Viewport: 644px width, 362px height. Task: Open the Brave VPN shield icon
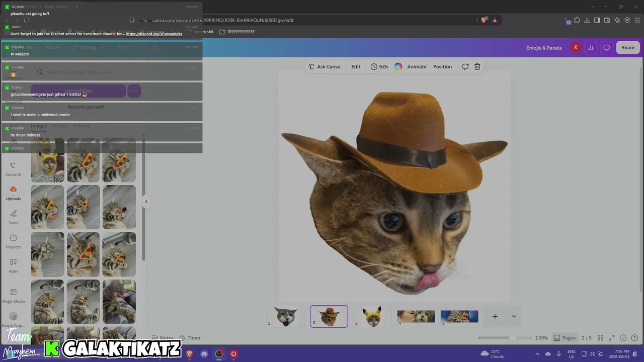[x=627, y=20]
